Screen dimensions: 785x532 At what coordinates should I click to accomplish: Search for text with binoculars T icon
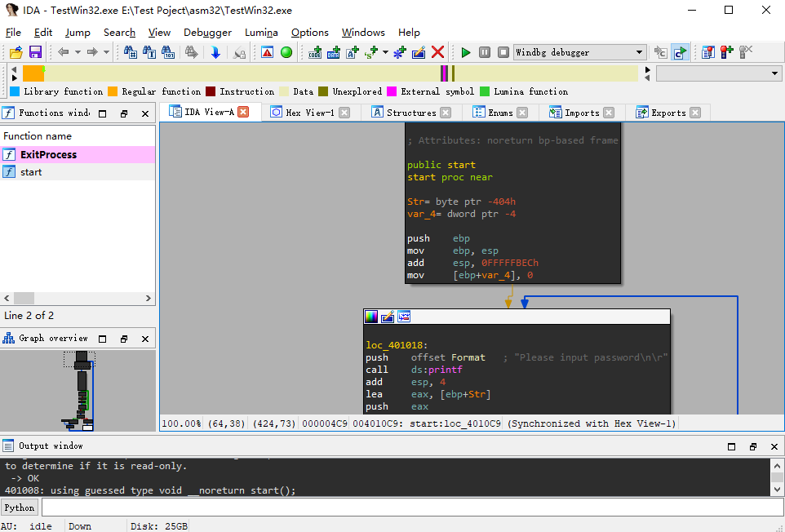[x=149, y=52]
